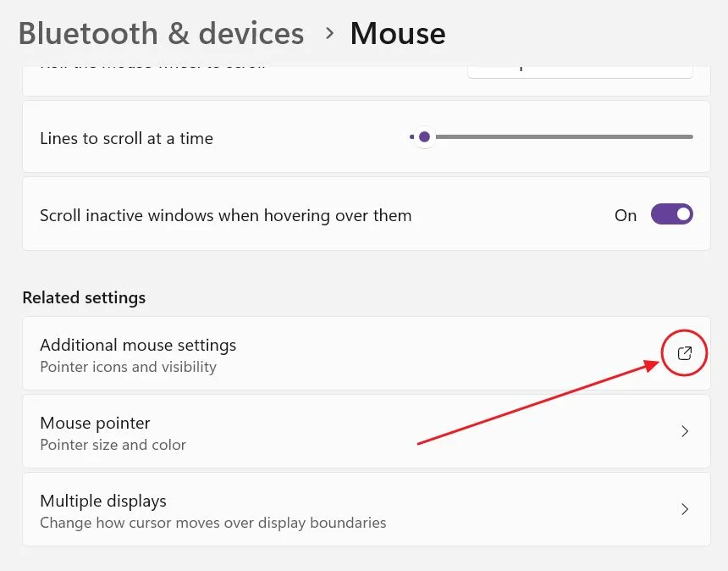Click the Related settings heading

(x=84, y=298)
